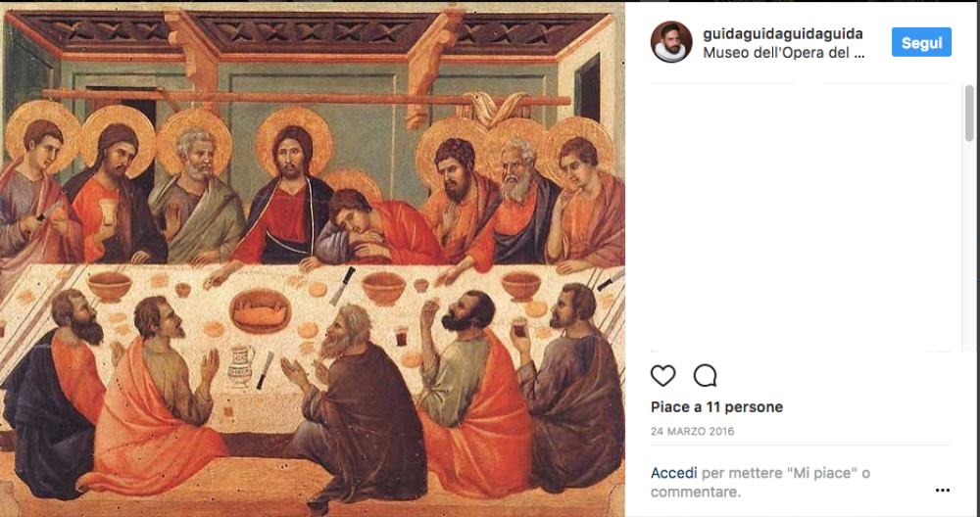Click the comments panel scrollbar thumb
Image resolution: width=980 pixels, height=517 pixels.
[969, 113]
